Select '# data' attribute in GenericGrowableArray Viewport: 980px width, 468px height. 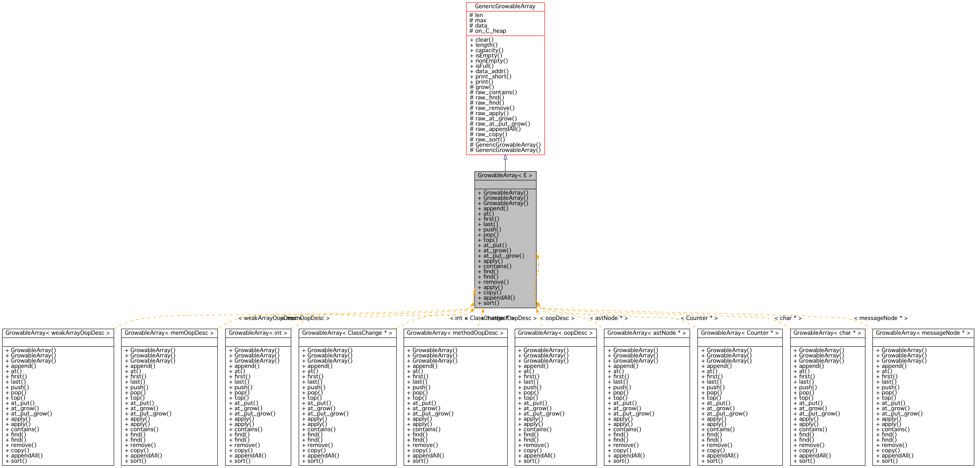coord(478,26)
